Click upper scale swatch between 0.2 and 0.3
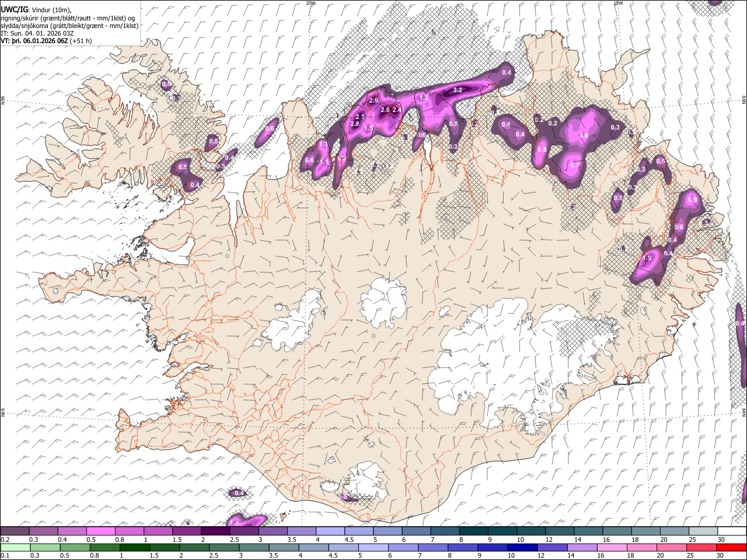 [x=15, y=531]
